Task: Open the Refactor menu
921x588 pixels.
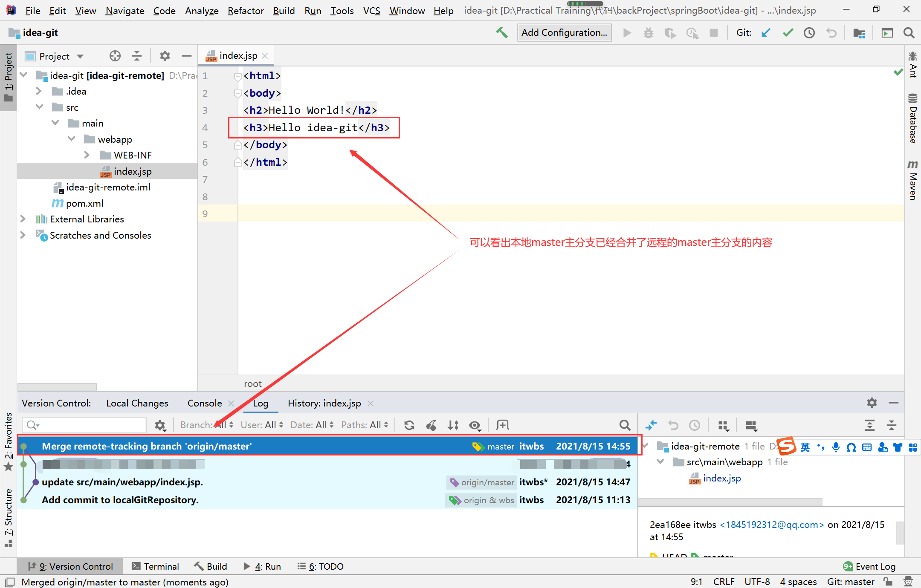Action: tap(246, 11)
